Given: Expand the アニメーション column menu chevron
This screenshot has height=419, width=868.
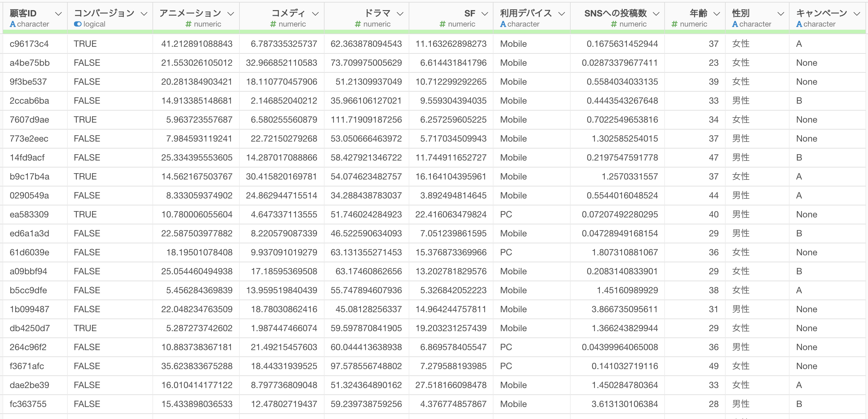Looking at the screenshot, I should [231, 14].
